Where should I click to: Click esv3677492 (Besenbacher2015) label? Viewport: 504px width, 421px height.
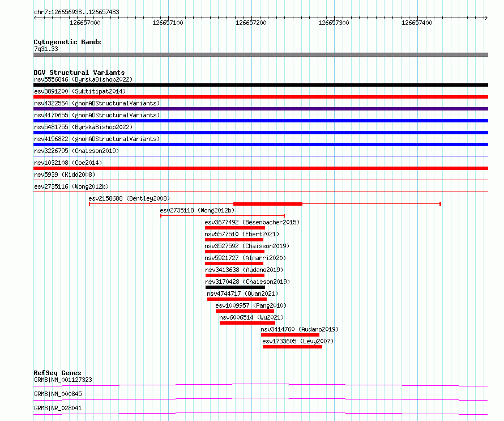[x=252, y=222]
